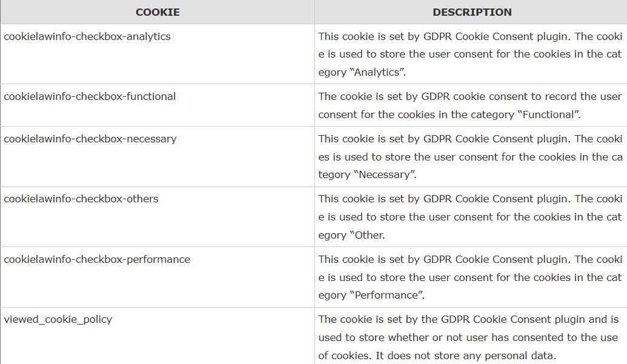
Task: Select the cookielawinfo-checkbox-performance cookie name
Action: [97, 259]
